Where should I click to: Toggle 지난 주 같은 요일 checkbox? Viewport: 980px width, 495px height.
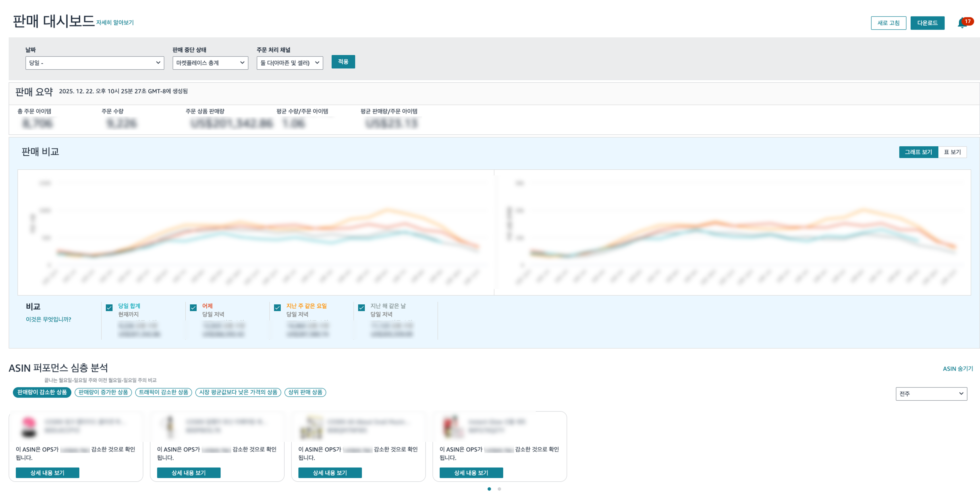pos(277,308)
